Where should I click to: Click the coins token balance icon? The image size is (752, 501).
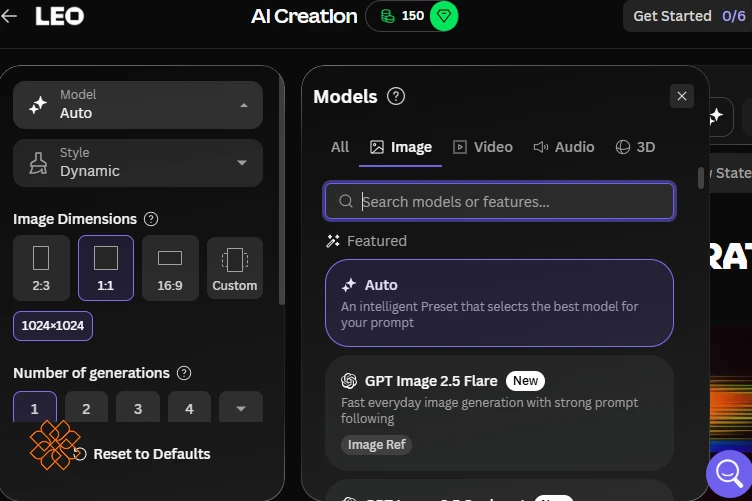[x=388, y=16]
